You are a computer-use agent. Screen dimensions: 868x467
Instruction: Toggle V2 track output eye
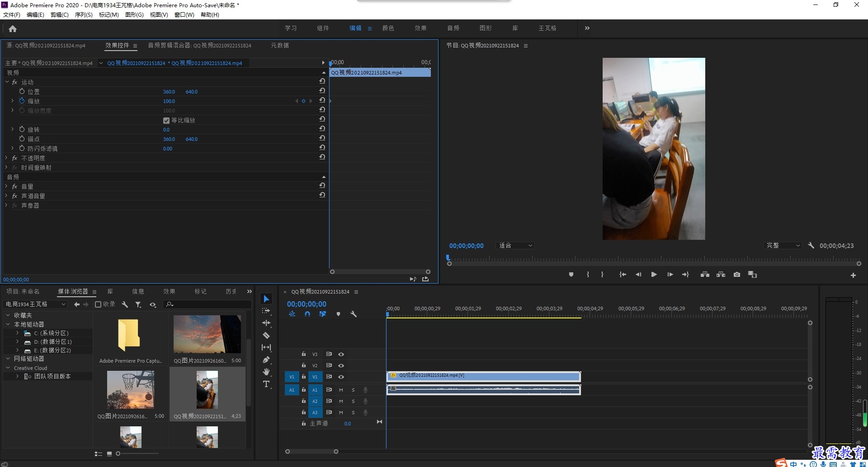tap(341, 365)
